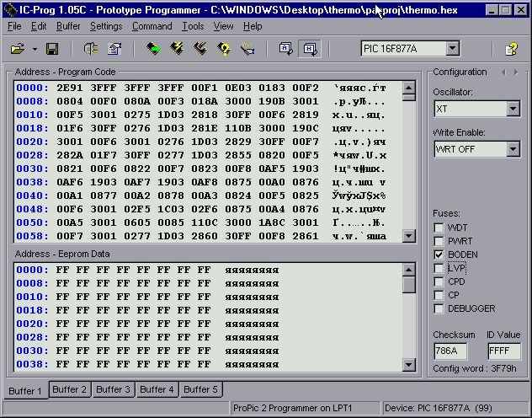The width and height of the screenshot is (532, 418).
Task: Click program code address 0008 label
Action: tap(33, 101)
